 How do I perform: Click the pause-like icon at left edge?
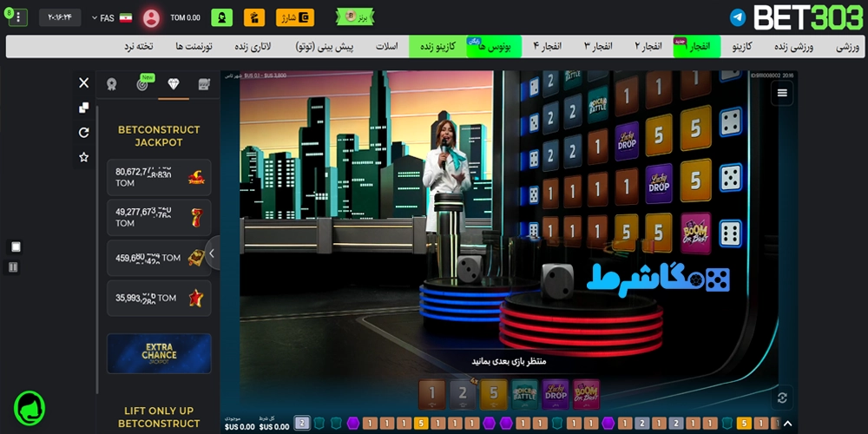point(13,267)
